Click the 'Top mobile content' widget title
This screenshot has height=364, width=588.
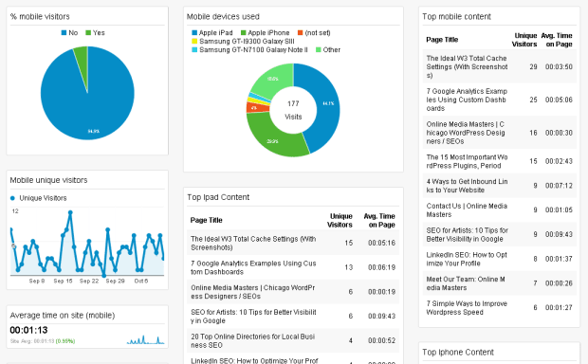point(456,16)
